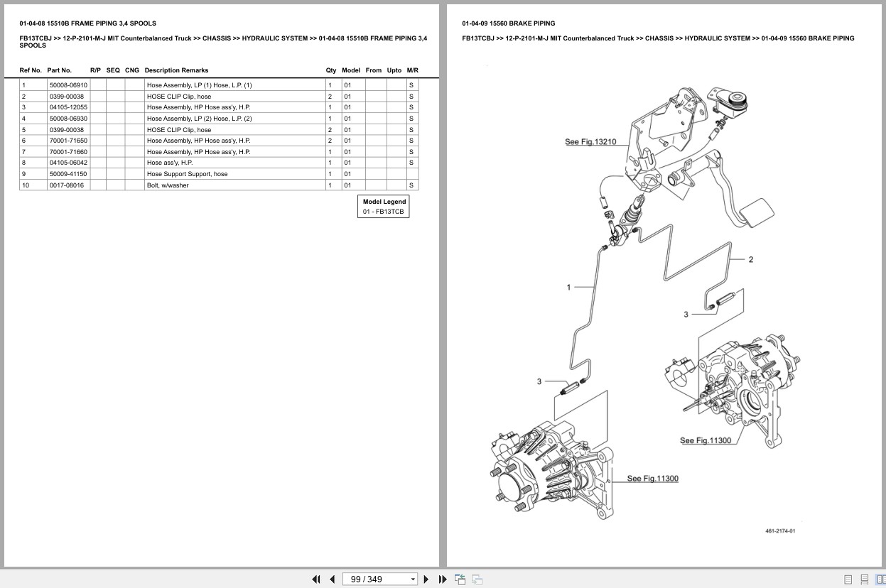
Task: Click the 'Ref No.' column header
Action: [31, 70]
